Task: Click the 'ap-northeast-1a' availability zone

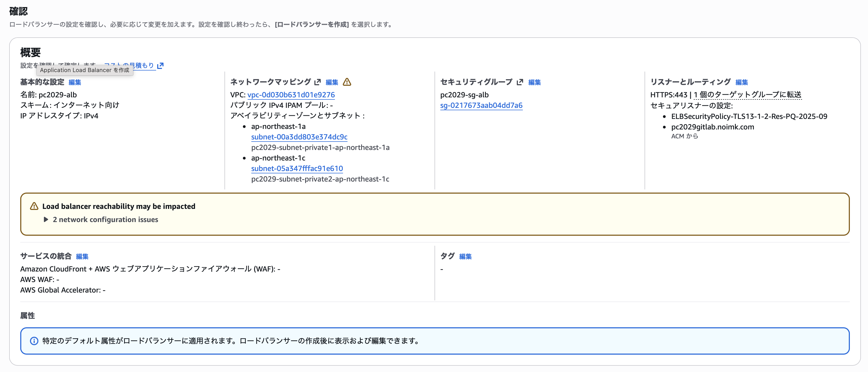Action: 278,127
